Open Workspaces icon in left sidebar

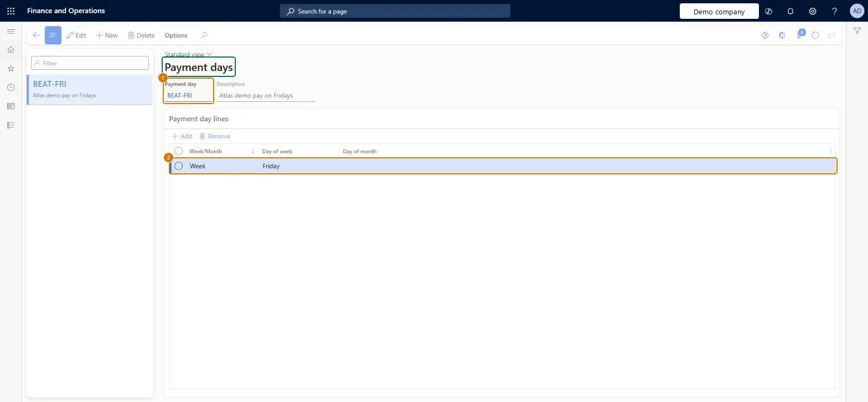pyautogui.click(x=11, y=106)
